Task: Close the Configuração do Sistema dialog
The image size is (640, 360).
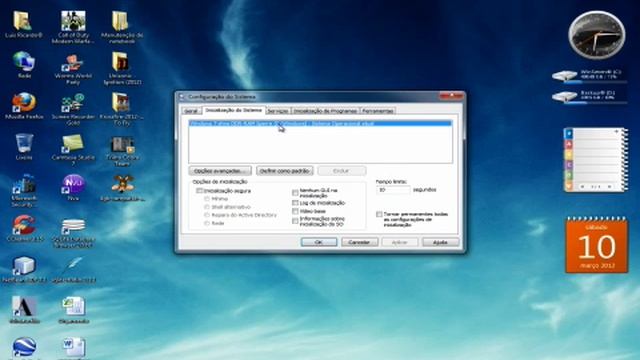Action: tap(451, 96)
